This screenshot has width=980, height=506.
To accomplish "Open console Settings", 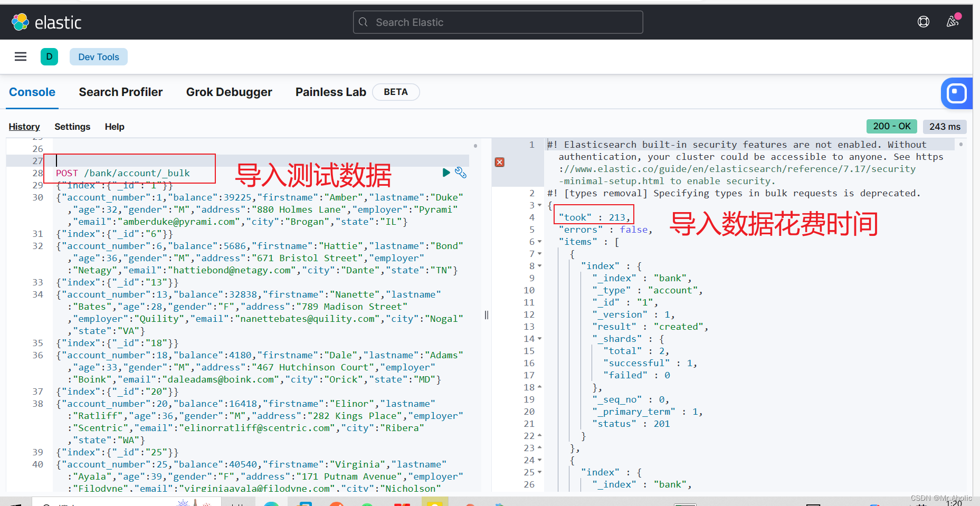I will click(x=72, y=127).
